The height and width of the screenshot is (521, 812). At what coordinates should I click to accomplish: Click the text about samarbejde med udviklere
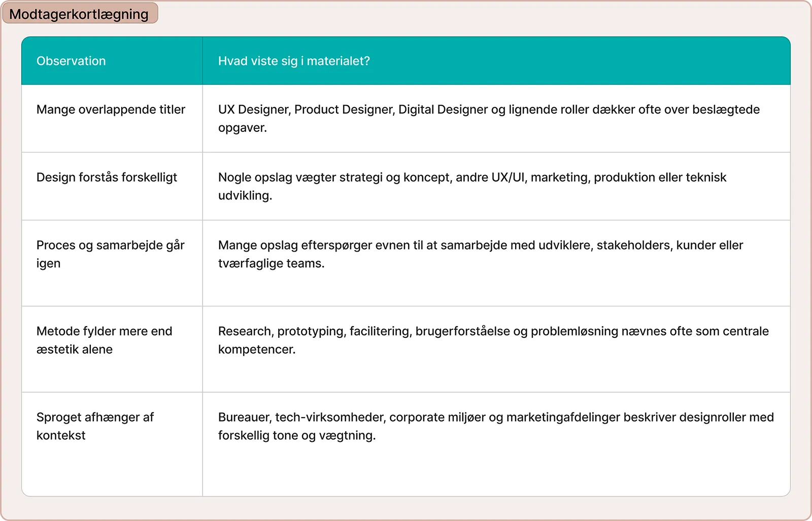pos(481,254)
